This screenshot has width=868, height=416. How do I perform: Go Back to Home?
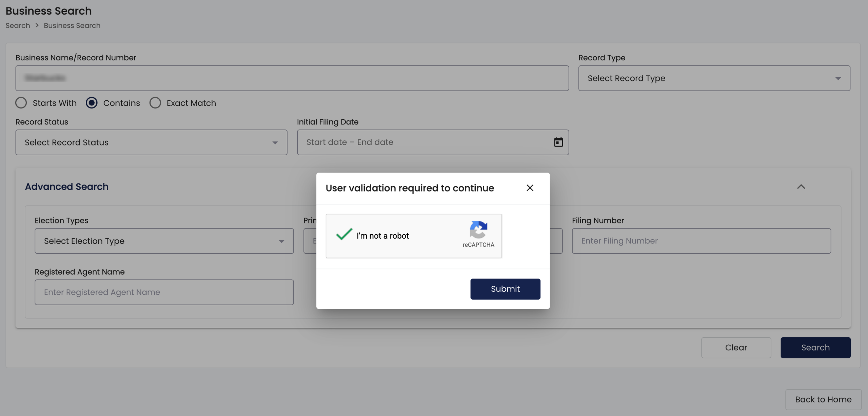pos(823,399)
